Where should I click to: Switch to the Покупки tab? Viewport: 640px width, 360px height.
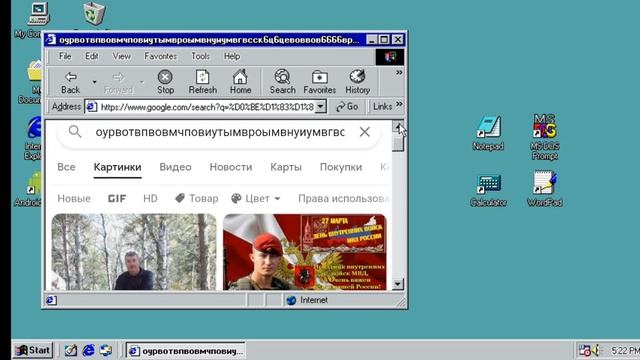click(x=341, y=167)
